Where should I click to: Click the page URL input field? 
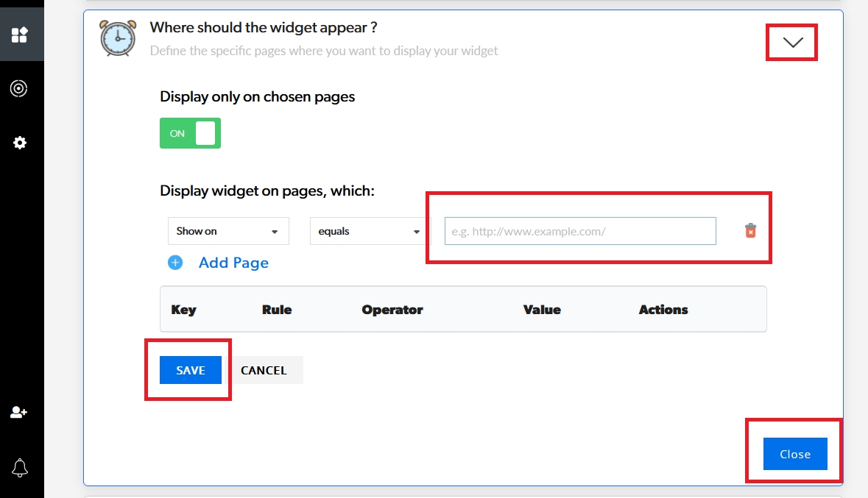[580, 231]
